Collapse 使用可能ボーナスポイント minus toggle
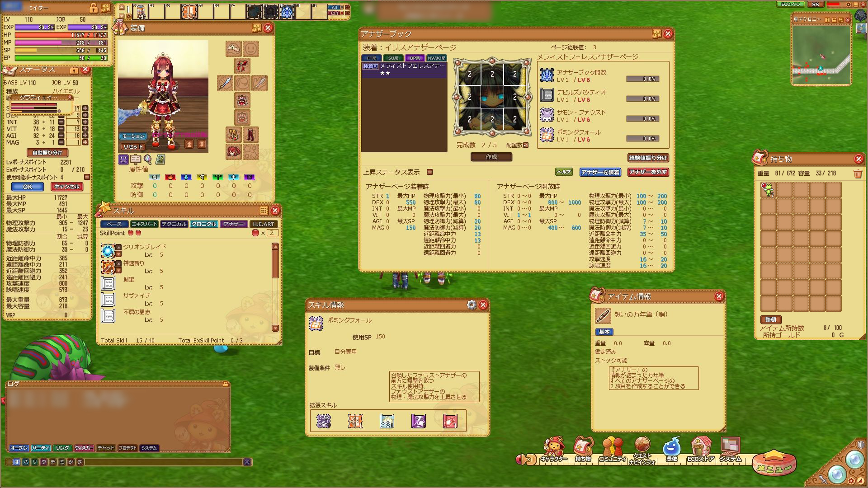This screenshot has width=868, height=488. pos(87,177)
